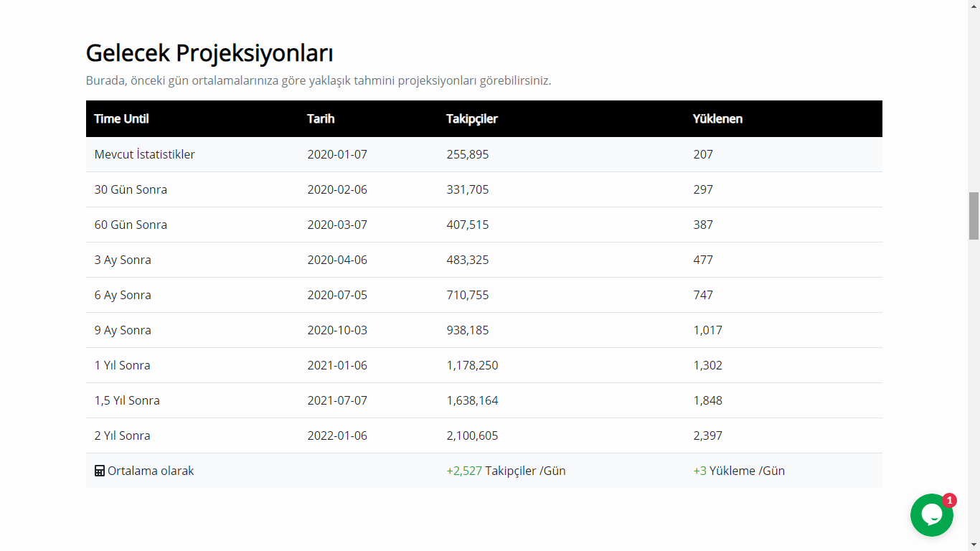Click the calculator icon beside Ortalama olarak

(100, 471)
